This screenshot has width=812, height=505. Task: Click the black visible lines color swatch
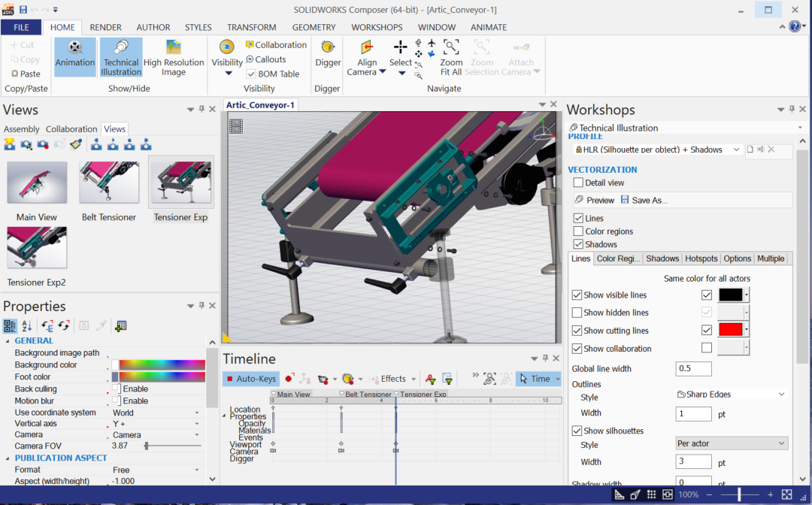tap(731, 295)
